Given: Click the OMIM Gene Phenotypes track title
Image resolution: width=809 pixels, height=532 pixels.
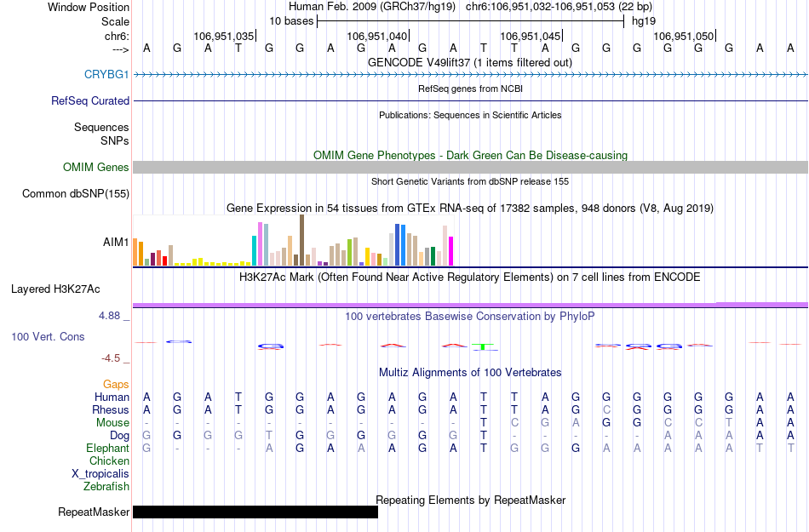Looking at the screenshot, I should tap(470, 155).
